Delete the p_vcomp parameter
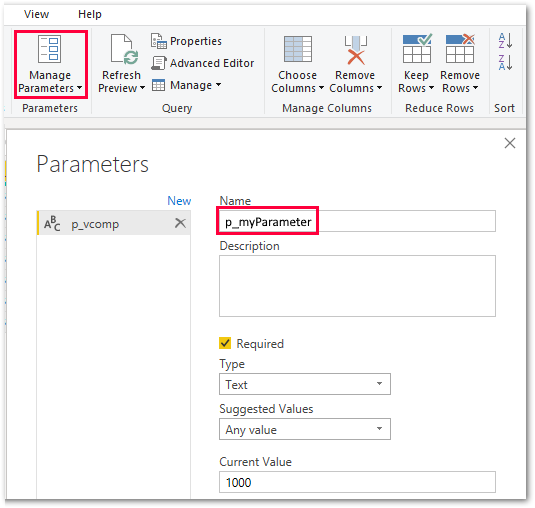The height and width of the screenshot is (508, 535). pos(180,223)
